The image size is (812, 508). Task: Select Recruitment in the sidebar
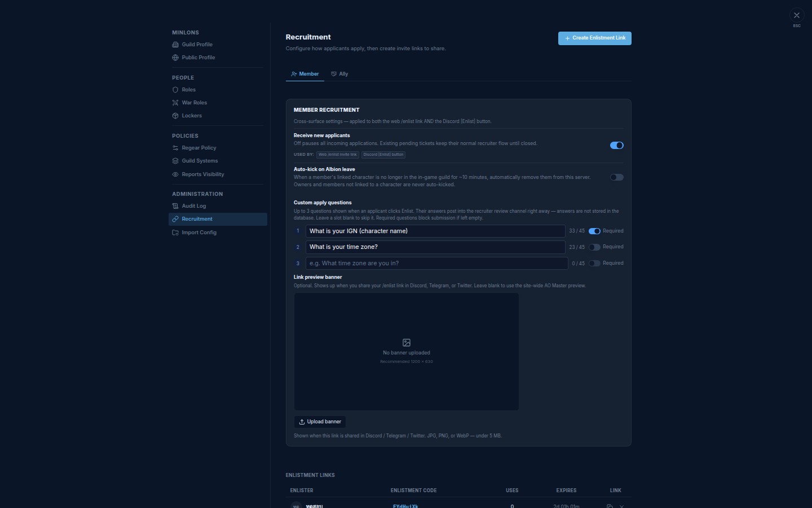point(218,219)
